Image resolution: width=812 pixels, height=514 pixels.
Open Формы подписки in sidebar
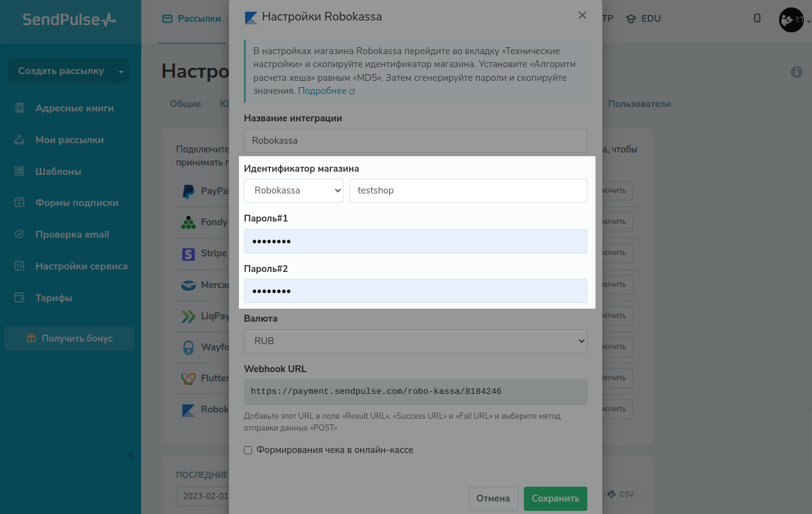(x=77, y=203)
